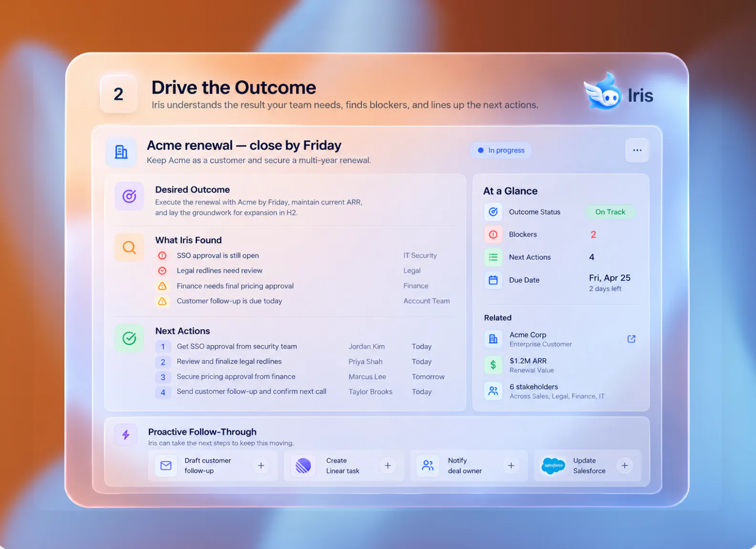Add the Update Salesforce action
756x549 pixels.
tap(625, 465)
